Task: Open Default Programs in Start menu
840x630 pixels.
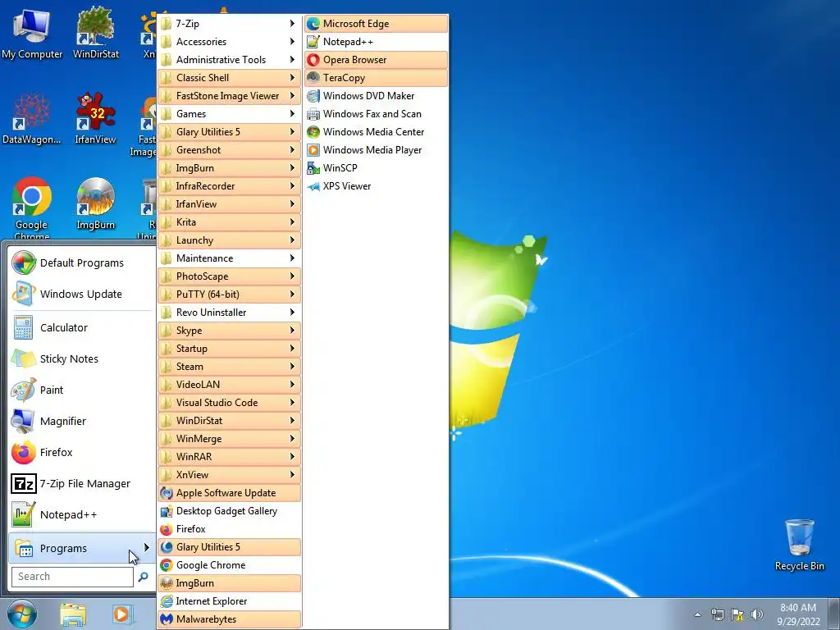Action: tap(81, 263)
